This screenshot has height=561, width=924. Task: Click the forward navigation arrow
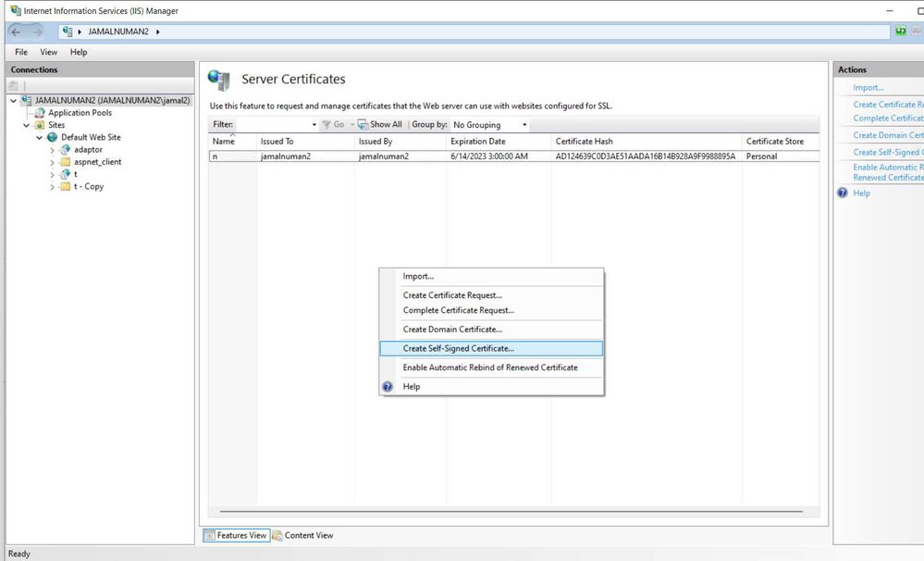(37, 31)
